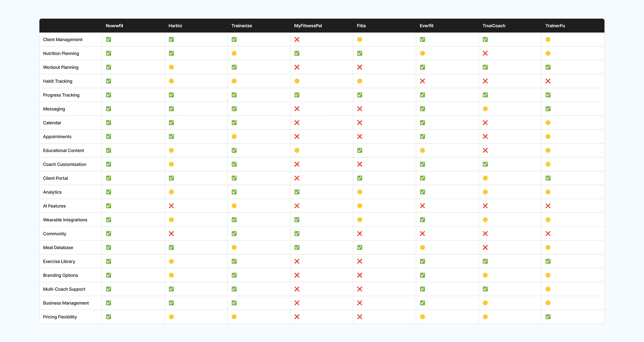Click the Nuwwfit column header

point(114,26)
